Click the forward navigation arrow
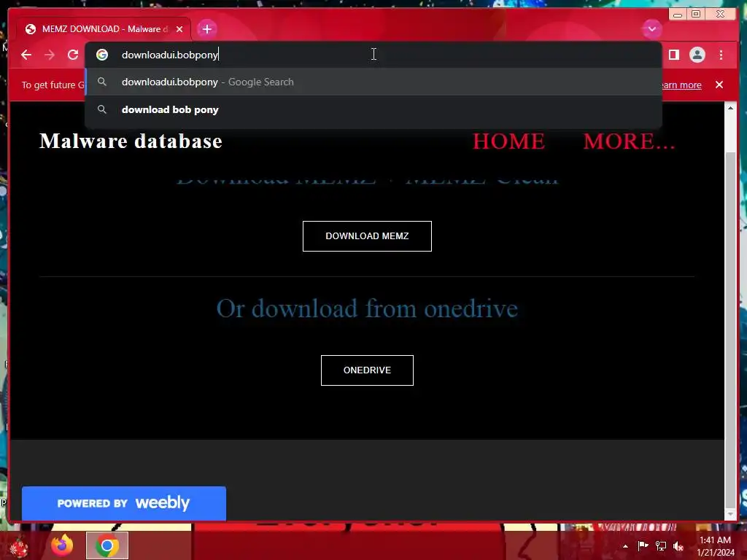The image size is (747, 560). click(50, 55)
